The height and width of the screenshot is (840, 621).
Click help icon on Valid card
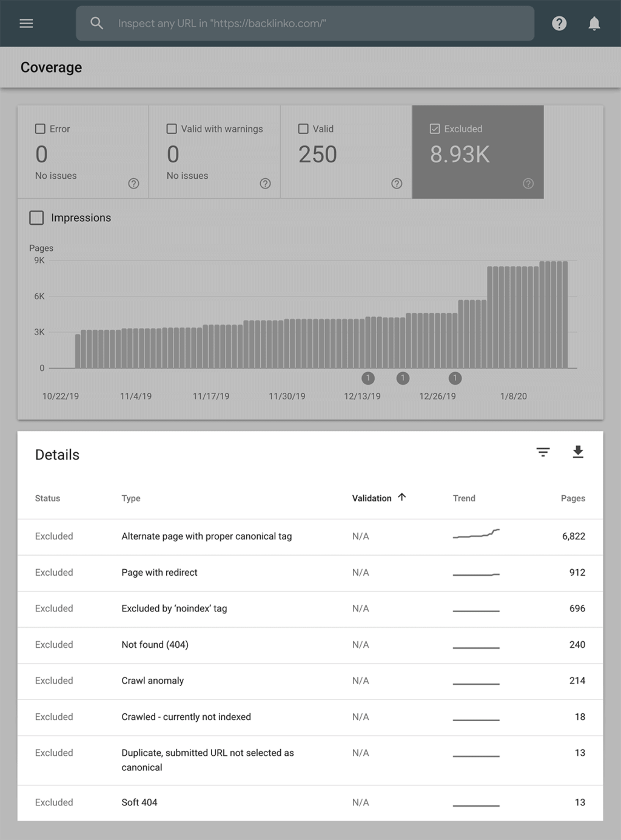click(397, 184)
